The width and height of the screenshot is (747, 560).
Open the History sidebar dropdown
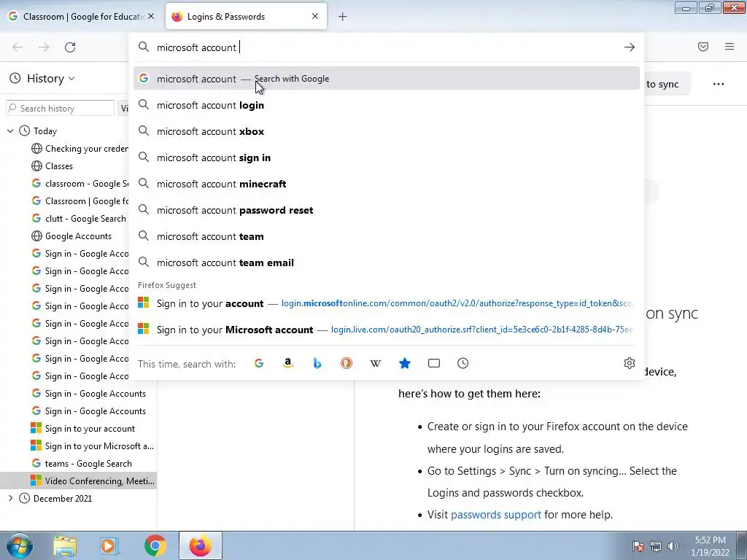point(42,79)
